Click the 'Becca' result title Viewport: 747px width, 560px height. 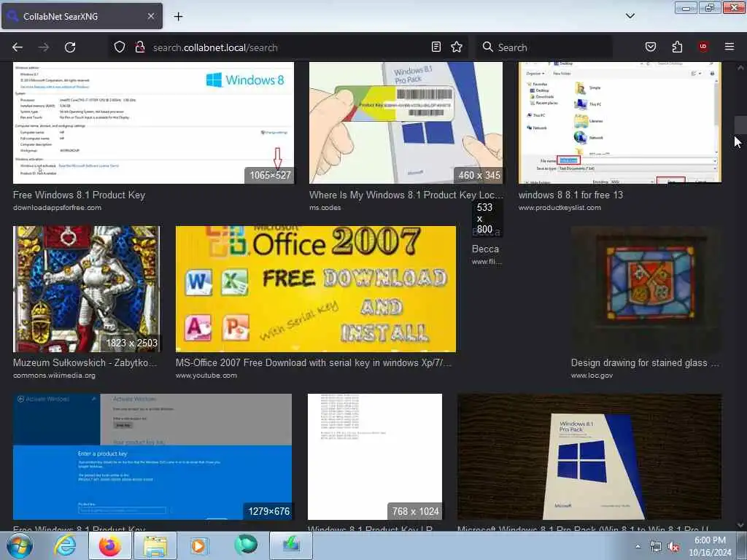coord(485,249)
